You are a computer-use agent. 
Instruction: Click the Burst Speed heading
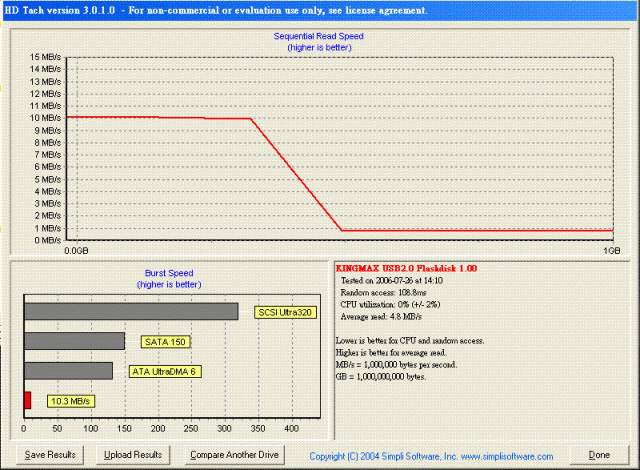click(x=169, y=273)
